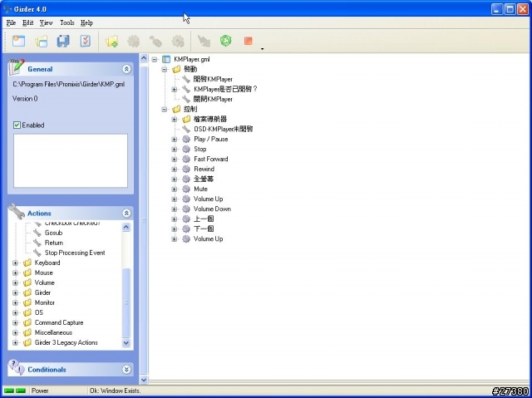Viewport: 532px width, 398px height.
Task: Click the gear icon beside Mute
Action: pyautogui.click(x=186, y=189)
